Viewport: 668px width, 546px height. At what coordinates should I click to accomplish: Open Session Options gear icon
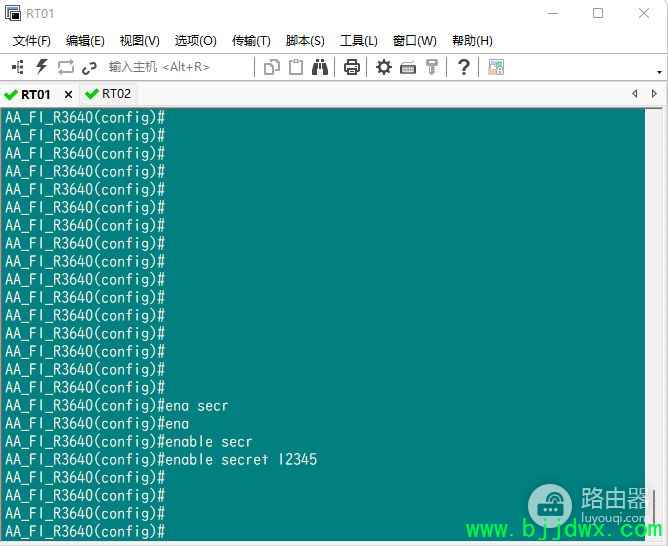coord(383,67)
